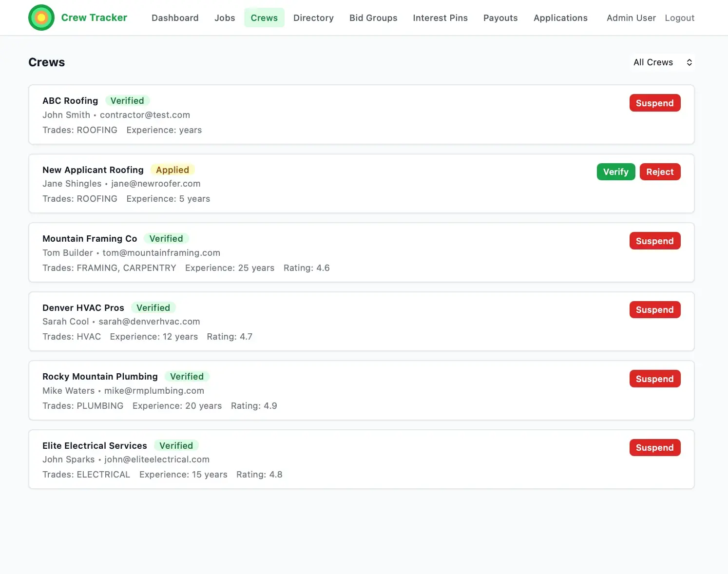This screenshot has width=728, height=574.
Task: Click Rating: 4.8 value
Action: point(259,475)
